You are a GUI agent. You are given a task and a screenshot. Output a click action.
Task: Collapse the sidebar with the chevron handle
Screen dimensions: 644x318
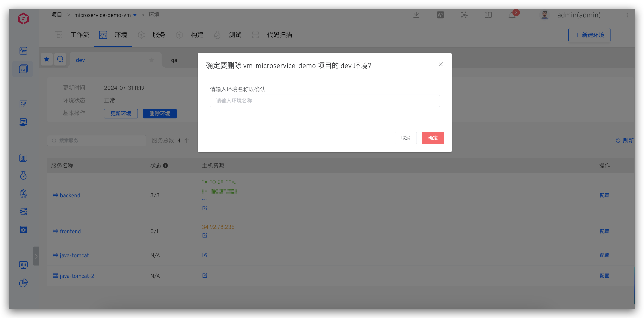tap(36, 256)
